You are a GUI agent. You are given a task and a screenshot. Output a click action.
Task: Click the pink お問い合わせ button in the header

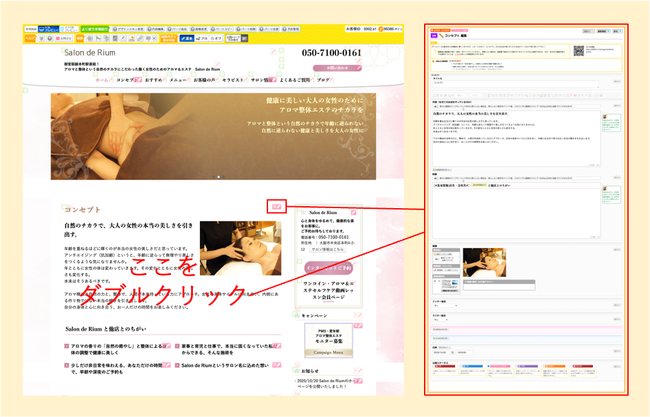click(338, 68)
